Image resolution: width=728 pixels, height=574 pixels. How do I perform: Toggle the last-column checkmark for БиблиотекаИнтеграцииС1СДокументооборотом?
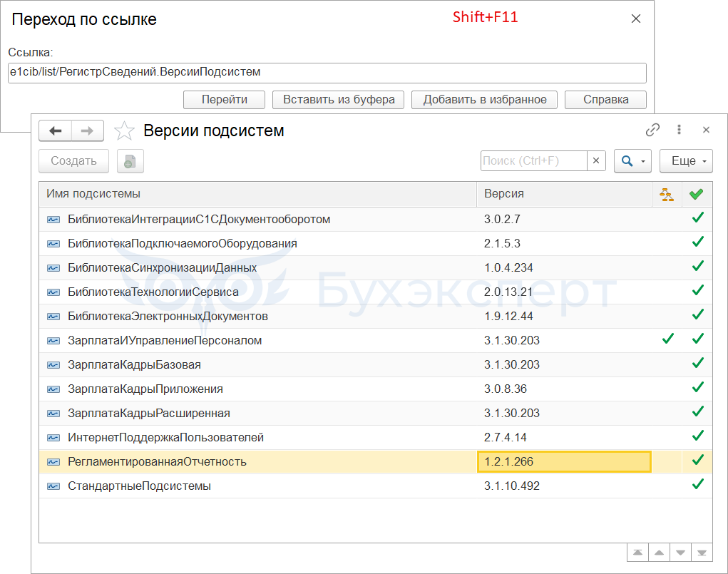[x=698, y=217]
